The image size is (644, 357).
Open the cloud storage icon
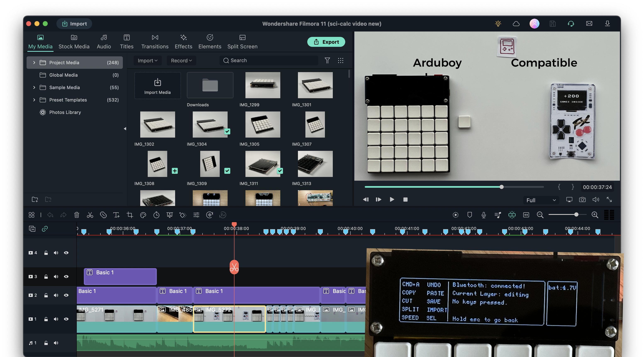[x=516, y=24]
